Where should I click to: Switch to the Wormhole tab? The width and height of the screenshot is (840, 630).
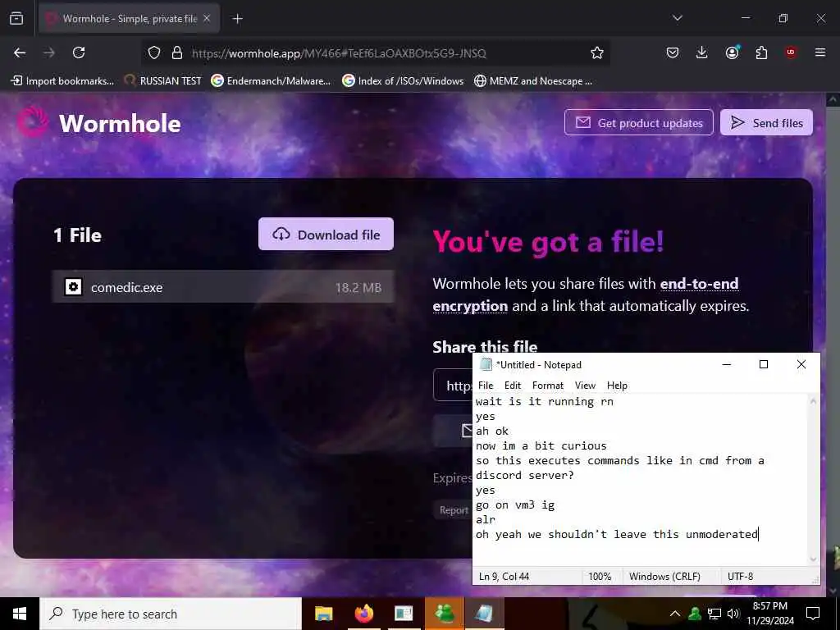[x=130, y=19]
